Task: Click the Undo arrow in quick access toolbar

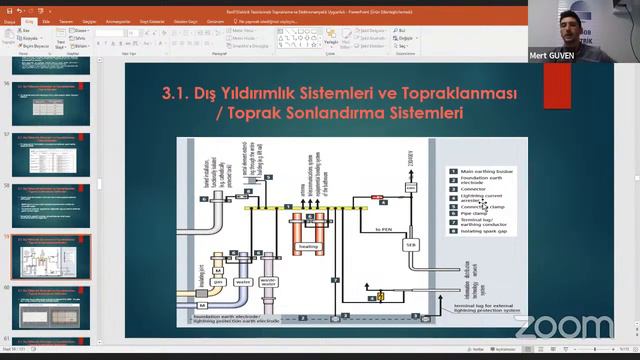Action: click(19, 11)
